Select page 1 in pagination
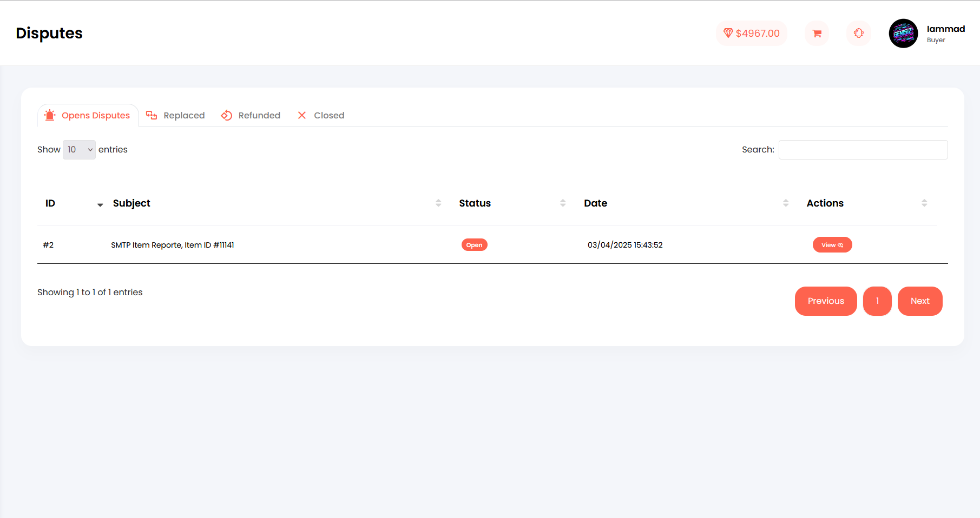The height and width of the screenshot is (518, 980). tap(877, 301)
